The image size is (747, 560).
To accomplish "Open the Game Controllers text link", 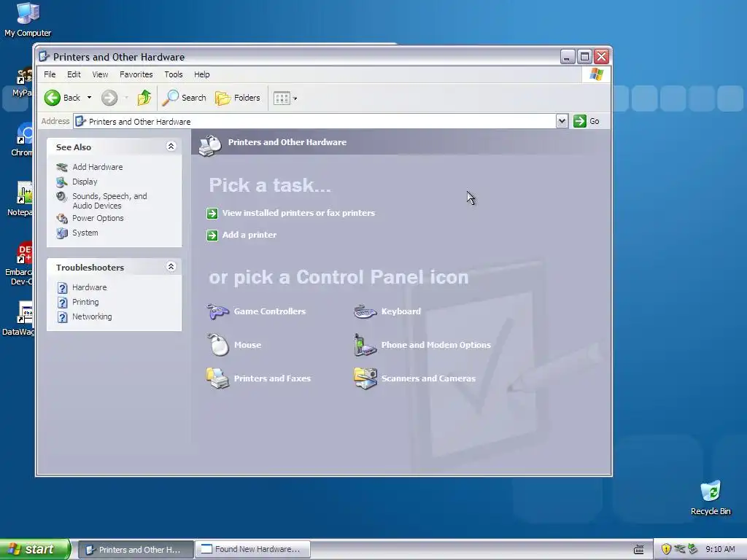I will click(270, 311).
